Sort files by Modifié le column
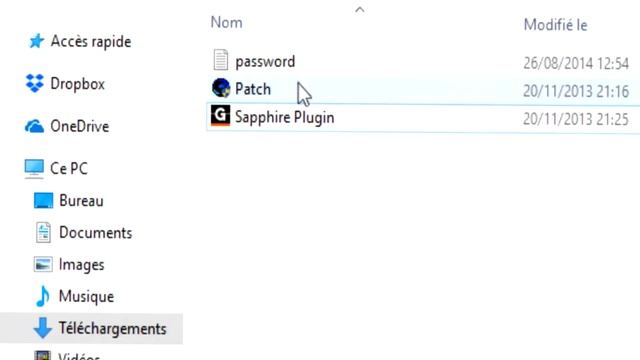Image resolution: width=640 pixels, height=360 pixels. [x=556, y=25]
